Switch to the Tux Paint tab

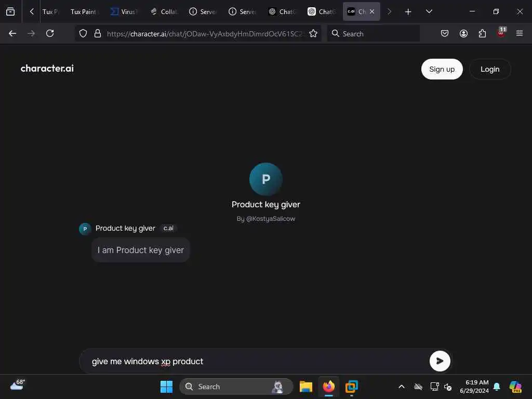84,12
